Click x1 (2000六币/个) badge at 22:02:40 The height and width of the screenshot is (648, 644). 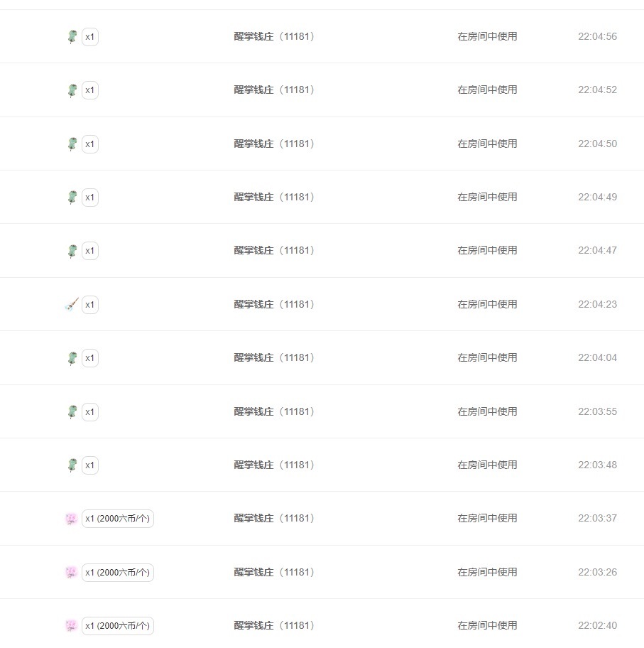point(118,626)
